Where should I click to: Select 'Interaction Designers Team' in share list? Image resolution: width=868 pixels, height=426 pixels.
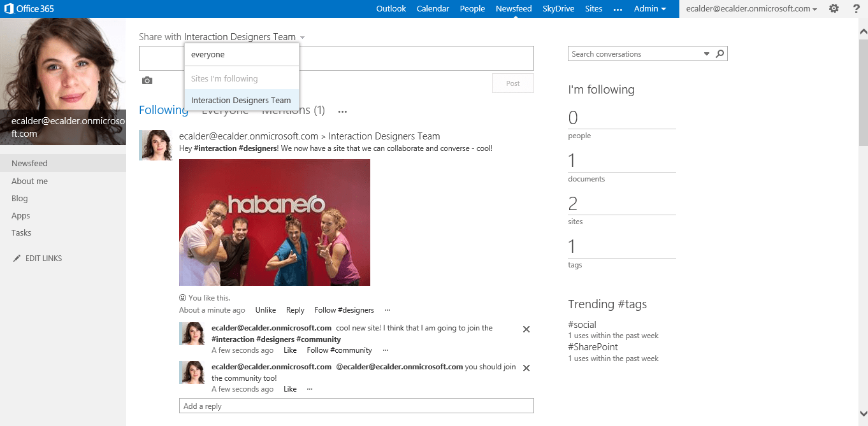pos(242,100)
